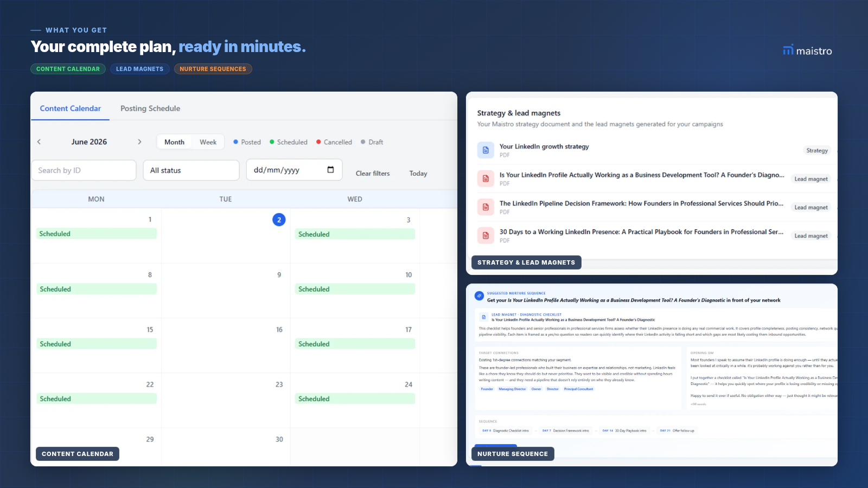Screen dimensions: 868x488
Task: Open the All status dropdown
Action: tap(191, 170)
